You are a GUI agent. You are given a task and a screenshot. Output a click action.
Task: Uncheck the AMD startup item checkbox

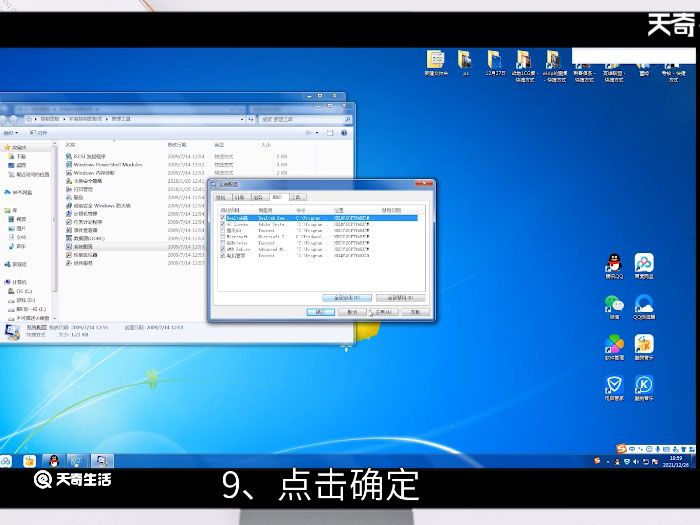coord(222,249)
